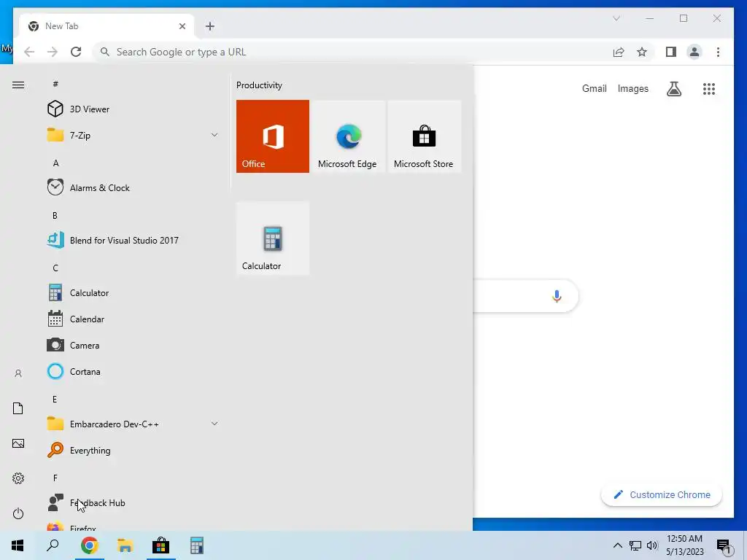Viewport: 747px width, 560px height.
Task: Open the Images link
Action: point(632,88)
